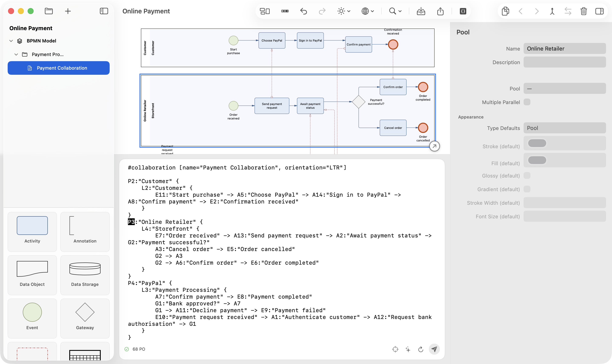Select the Payment Pro... folder row

[x=59, y=54]
